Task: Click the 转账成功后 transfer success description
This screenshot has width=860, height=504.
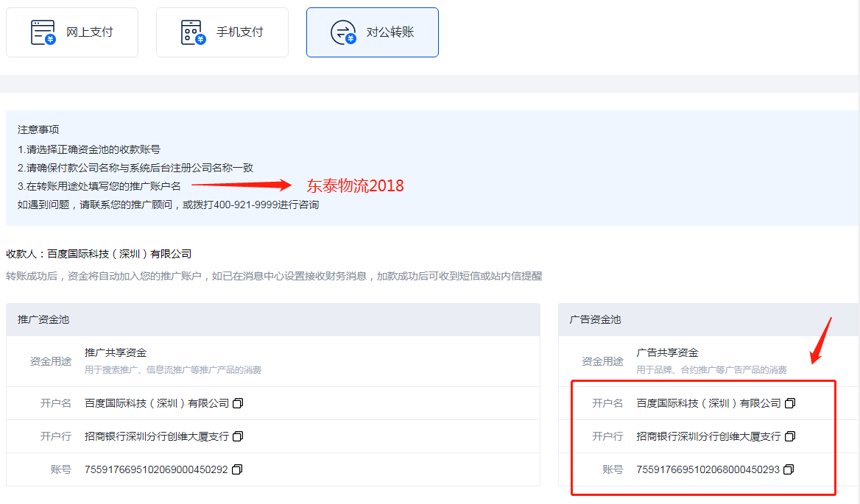Action: [x=274, y=276]
